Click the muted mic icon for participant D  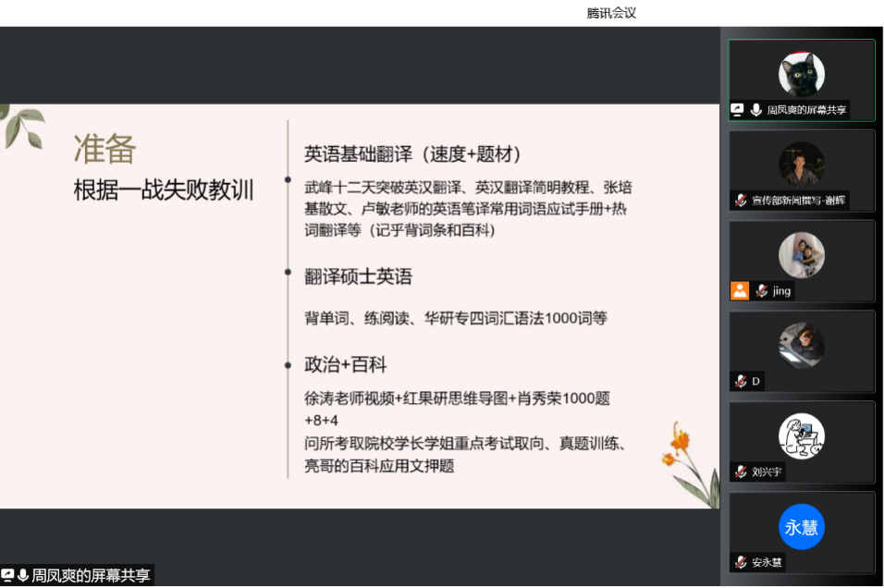click(x=741, y=381)
